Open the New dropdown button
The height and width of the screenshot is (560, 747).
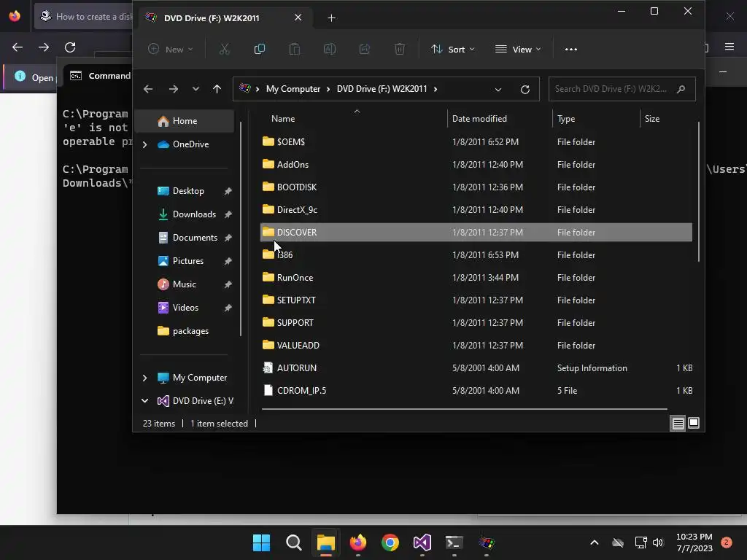[171, 49]
